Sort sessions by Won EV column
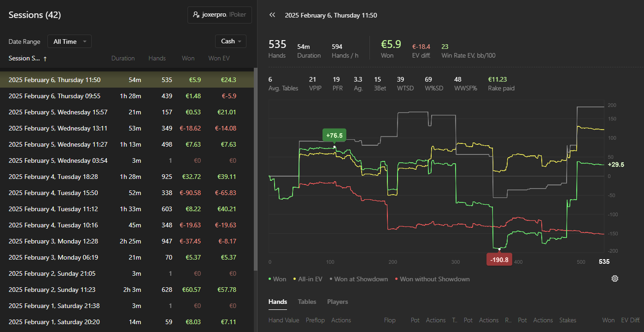The width and height of the screenshot is (644, 332). pos(219,59)
